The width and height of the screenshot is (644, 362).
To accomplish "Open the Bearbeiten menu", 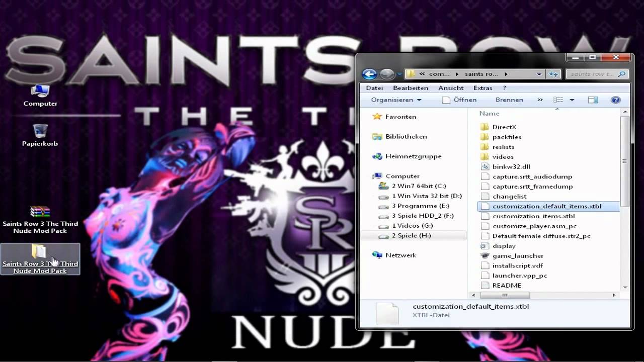I will pyautogui.click(x=411, y=88).
